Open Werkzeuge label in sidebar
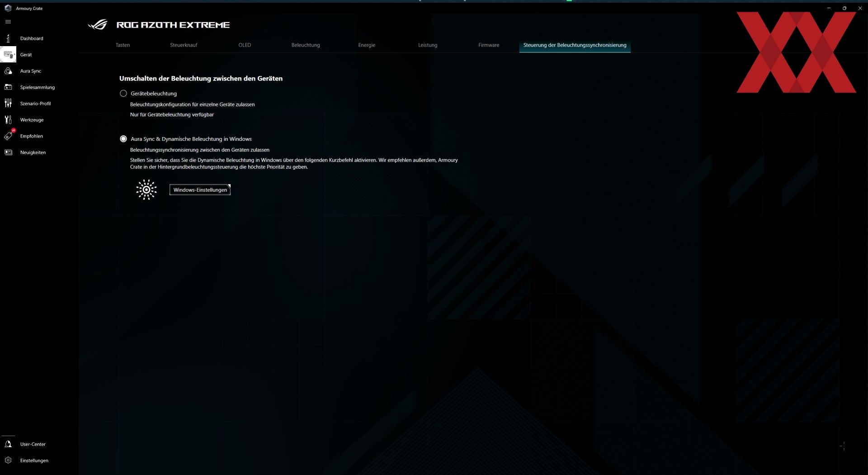Screen dimensions: 868x475 tap(32, 120)
